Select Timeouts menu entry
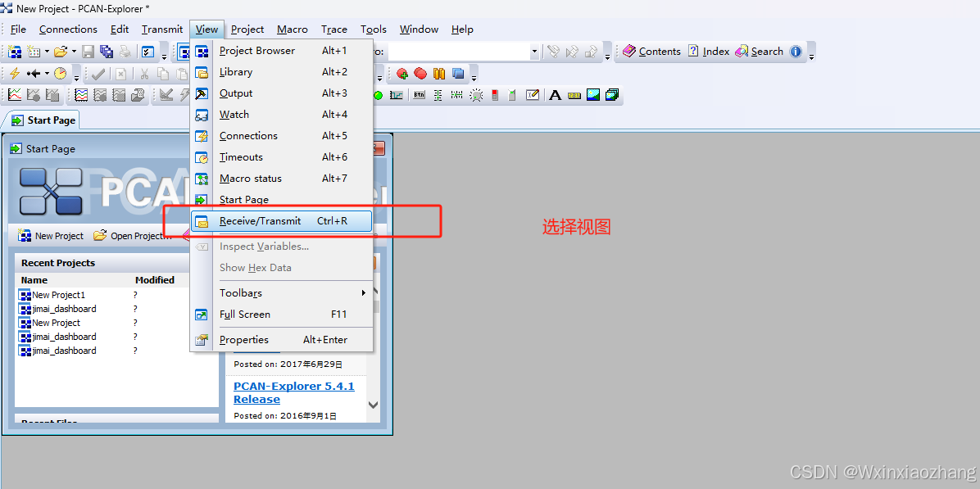This screenshot has height=489, width=980. (281, 156)
